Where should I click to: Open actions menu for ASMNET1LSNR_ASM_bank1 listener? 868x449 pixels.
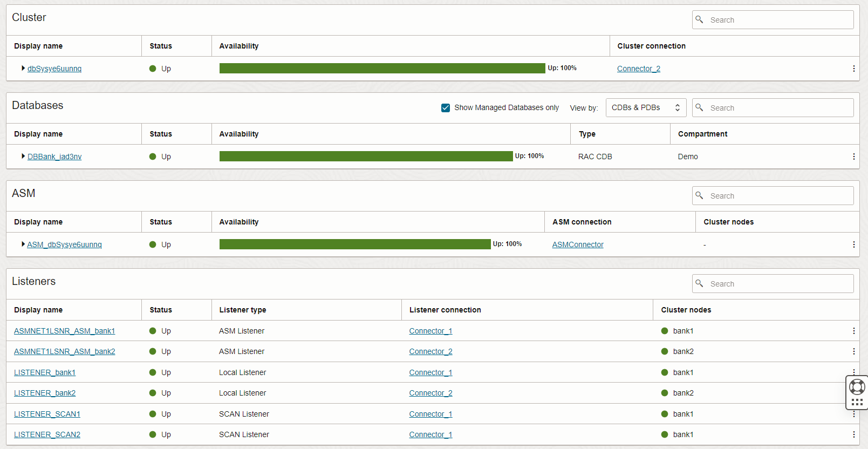(853, 331)
